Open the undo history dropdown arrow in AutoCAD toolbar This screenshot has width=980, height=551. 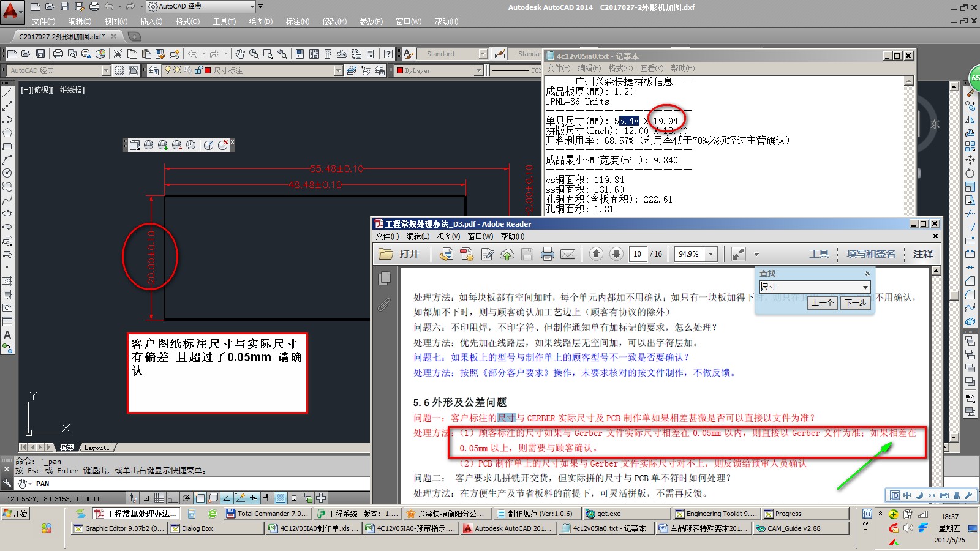pos(203,54)
